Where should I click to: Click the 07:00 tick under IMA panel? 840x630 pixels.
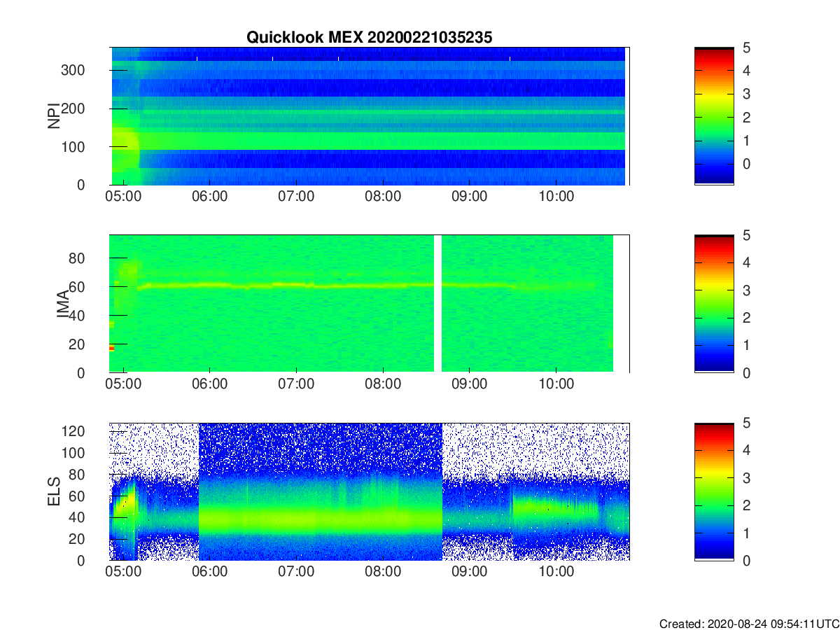click(296, 384)
